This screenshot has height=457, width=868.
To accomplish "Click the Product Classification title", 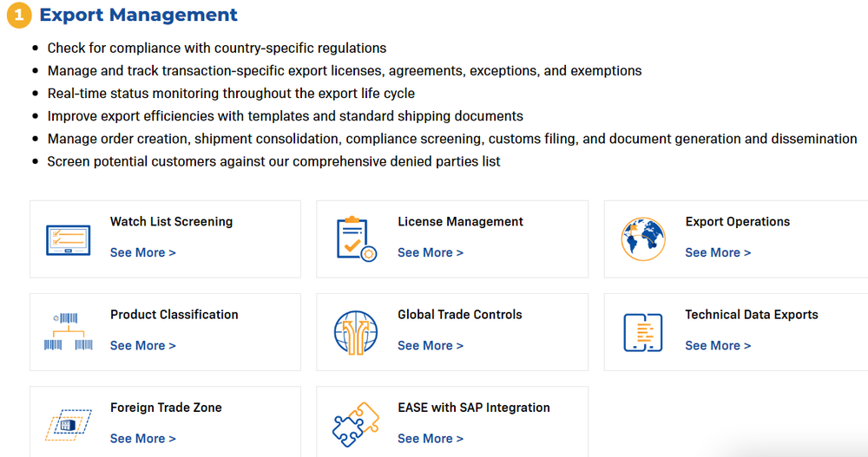I will pyautogui.click(x=174, y=314).
